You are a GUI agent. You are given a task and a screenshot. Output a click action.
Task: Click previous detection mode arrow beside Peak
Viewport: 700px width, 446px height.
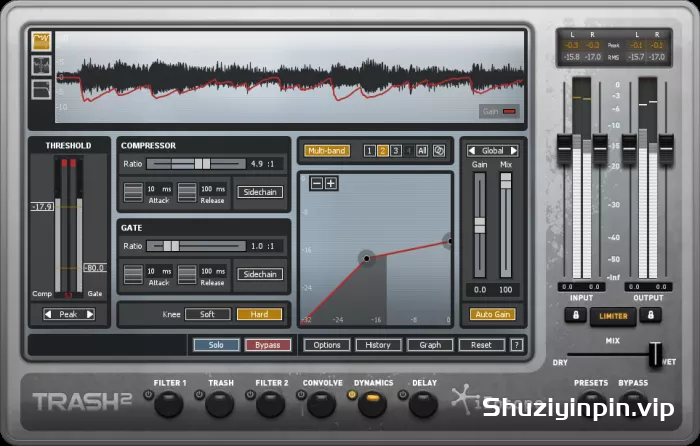tap(48, 314)
